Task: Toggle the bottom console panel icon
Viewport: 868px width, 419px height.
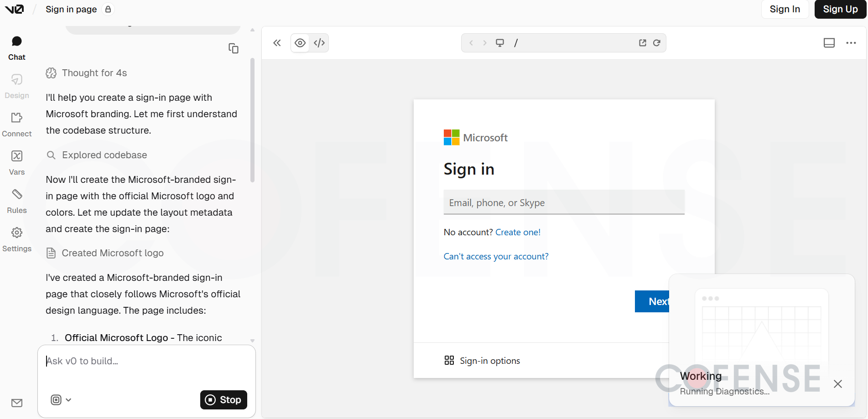Action: point(829,43)
